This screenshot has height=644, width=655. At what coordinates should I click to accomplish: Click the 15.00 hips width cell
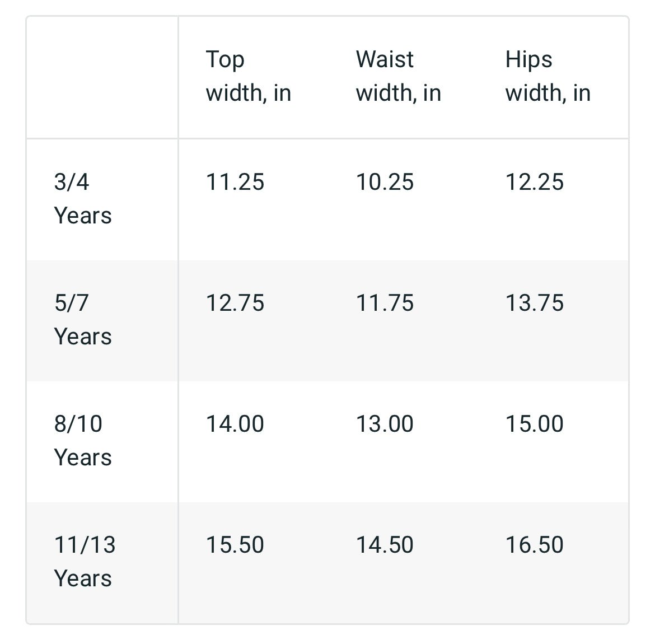point(535,424)
